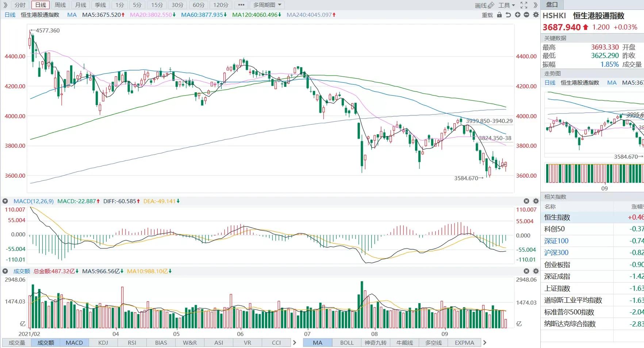Zoom out chart with minus icon
The height and width of the screenshot is (348, 644).
coord(526,15)
